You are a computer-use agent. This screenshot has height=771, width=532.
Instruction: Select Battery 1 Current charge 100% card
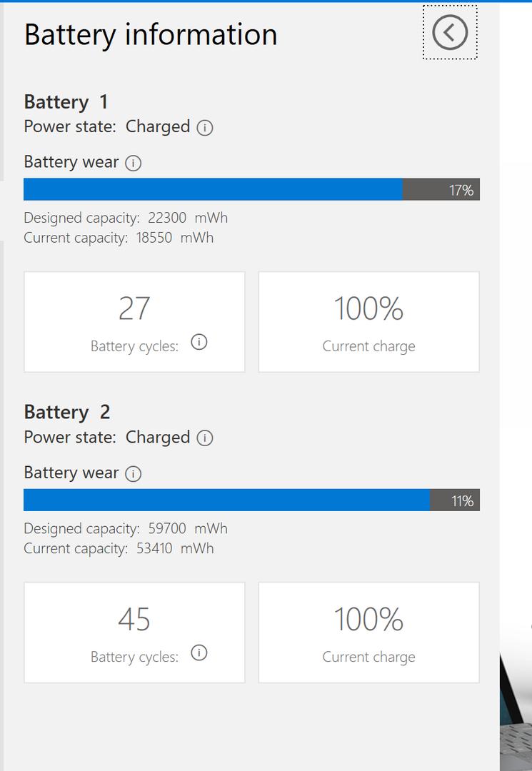pyautogui.click(x=368, y=322)
